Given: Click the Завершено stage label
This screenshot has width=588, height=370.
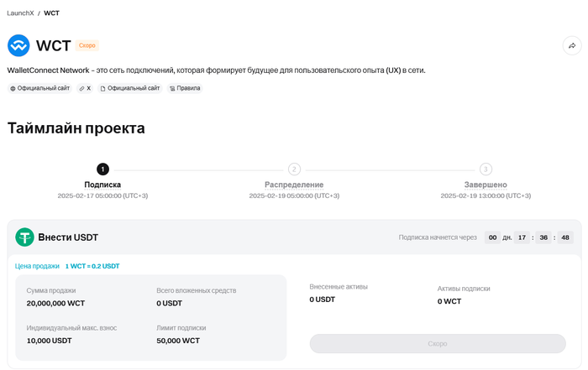Looking at the screenshot, I should [486, 185].
